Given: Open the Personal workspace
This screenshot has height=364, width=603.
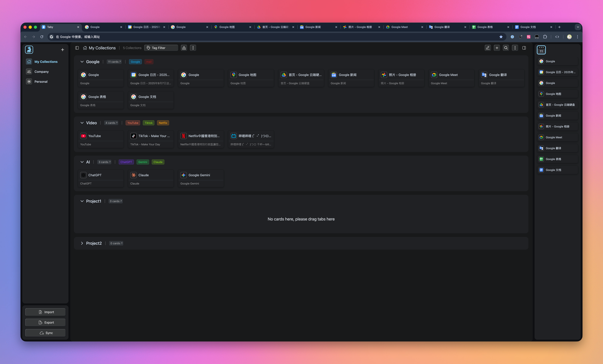Looking at the screenshot, I should tap(45, 81).
